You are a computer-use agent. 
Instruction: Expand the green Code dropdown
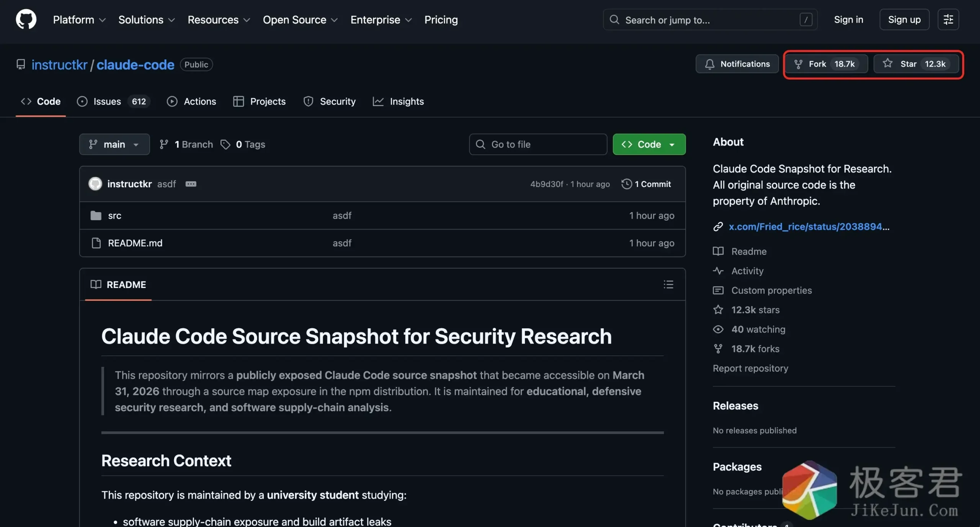(x=649, y=144)
